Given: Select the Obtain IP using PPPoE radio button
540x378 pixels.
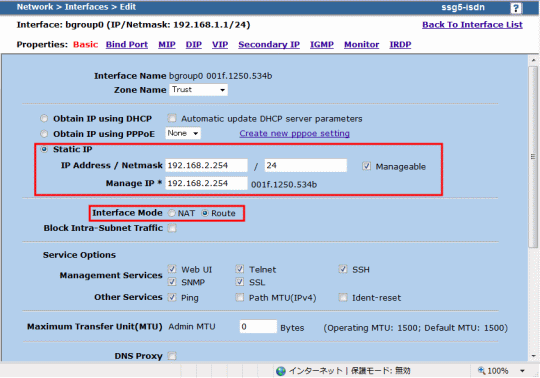Looking at the screenshot, I should click(44, 134).
